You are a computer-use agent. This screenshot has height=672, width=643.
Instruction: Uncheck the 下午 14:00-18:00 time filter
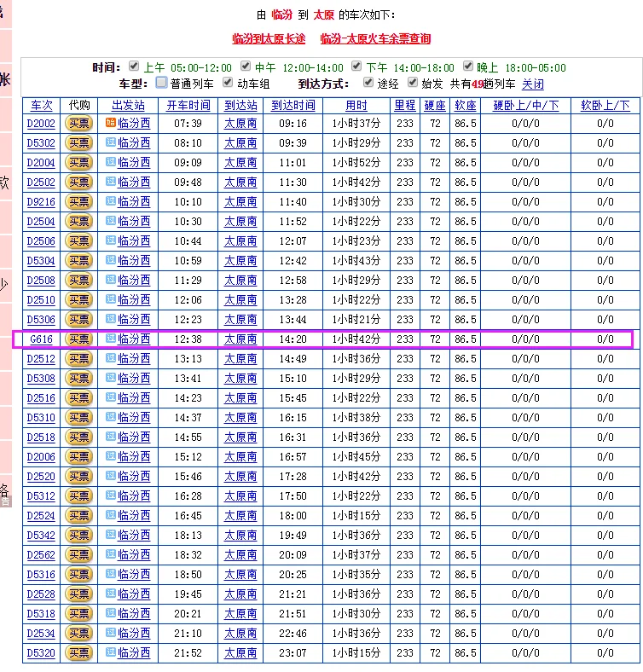[x=356, y=66]
